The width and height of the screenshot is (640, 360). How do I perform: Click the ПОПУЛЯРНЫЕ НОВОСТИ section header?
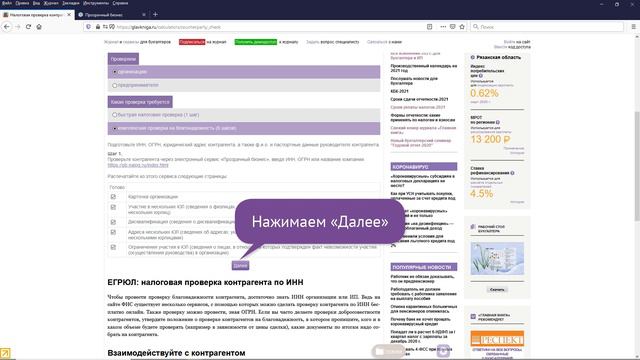(x=424, y=267)
